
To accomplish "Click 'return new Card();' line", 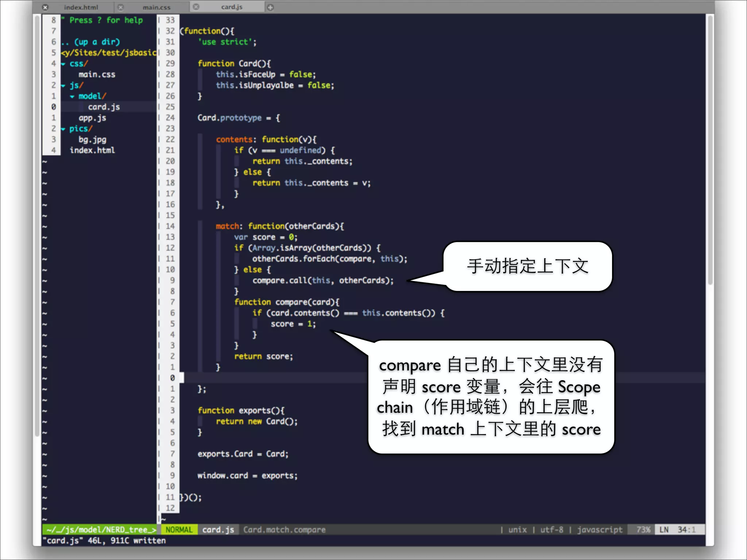I will pos(257,422).
